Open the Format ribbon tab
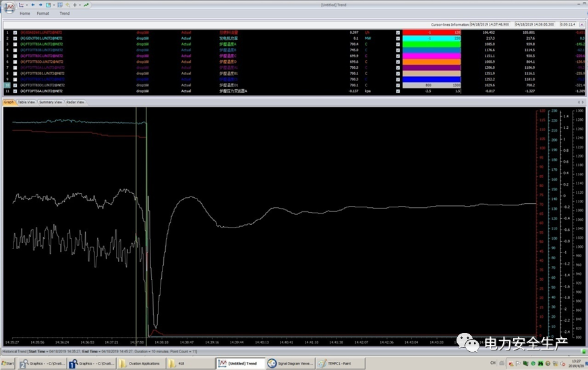 pyautogui.click(x=42, y=14)
